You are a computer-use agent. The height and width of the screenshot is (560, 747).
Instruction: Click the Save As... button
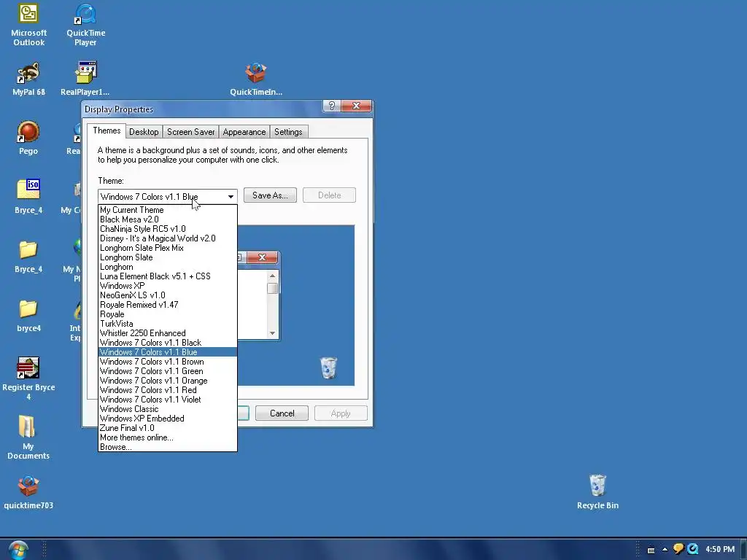click(x=270, y=195)
